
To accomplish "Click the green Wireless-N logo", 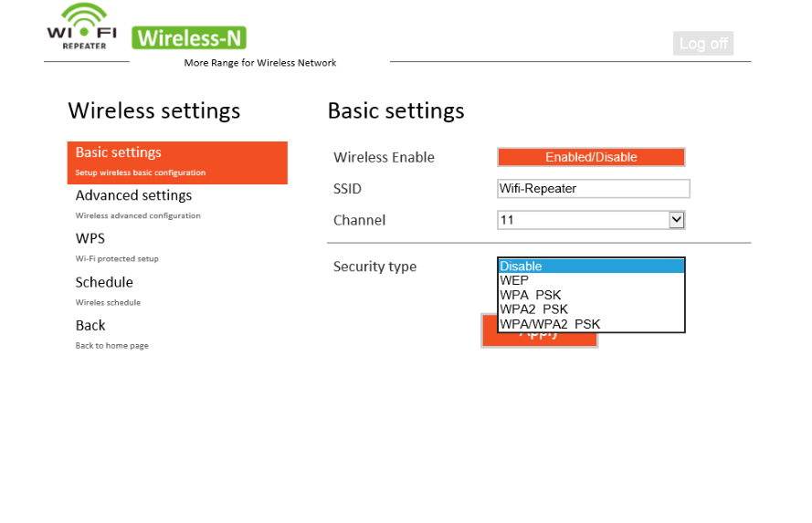I will pyautogui.click(x=189, y=38).
